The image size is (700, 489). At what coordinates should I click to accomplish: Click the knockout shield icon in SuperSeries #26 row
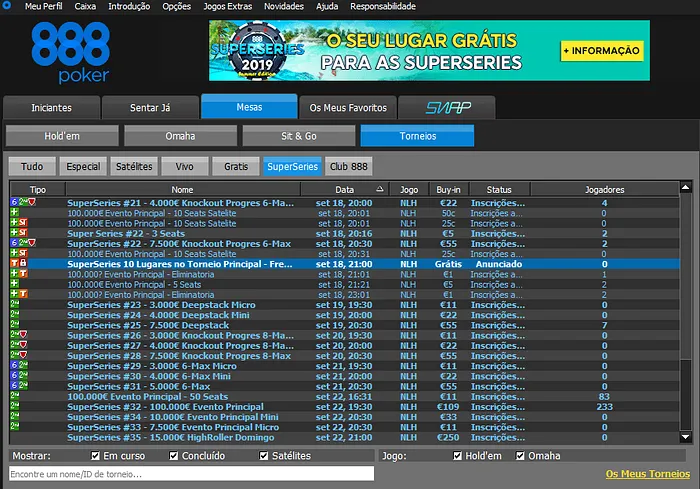23,334
